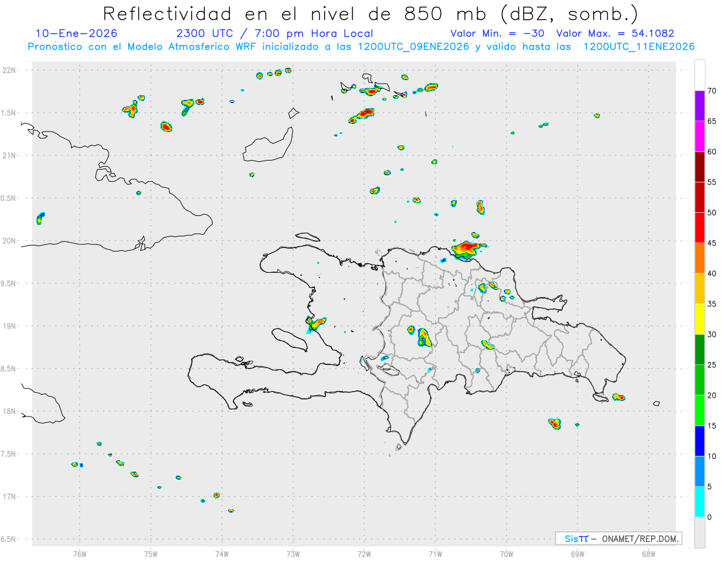
Task: Click the '55' value on the color scale
Action: (712, 182)
